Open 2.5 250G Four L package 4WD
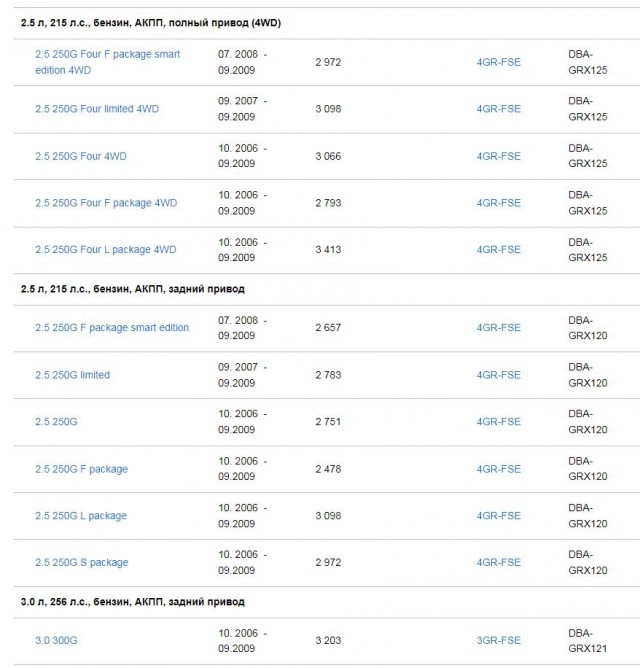640x668 pixels. [105, 250]
